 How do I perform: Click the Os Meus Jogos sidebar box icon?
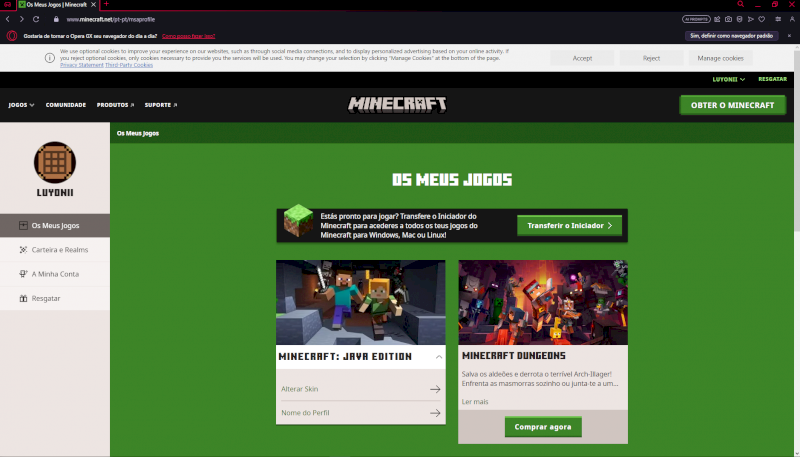23,225
